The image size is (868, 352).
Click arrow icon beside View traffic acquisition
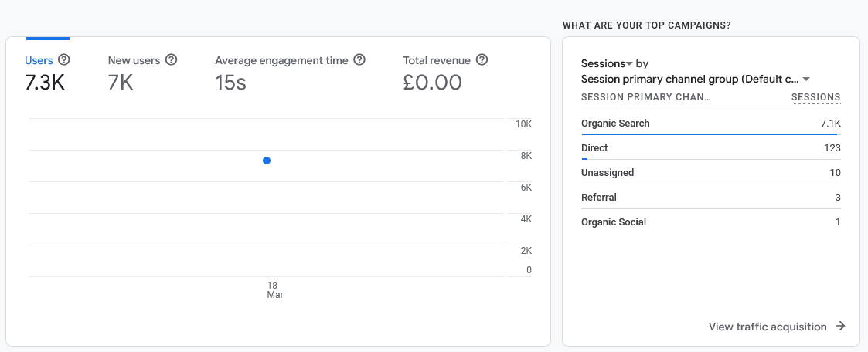point(840,326)
